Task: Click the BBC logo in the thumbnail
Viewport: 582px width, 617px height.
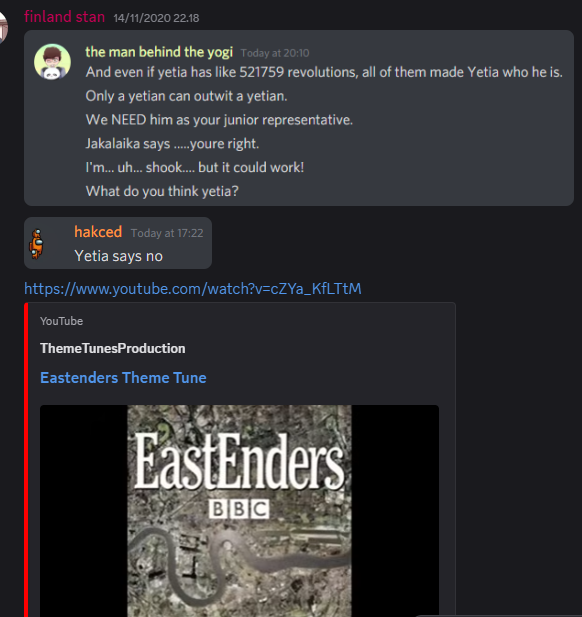Action: (x=239, y=509)
